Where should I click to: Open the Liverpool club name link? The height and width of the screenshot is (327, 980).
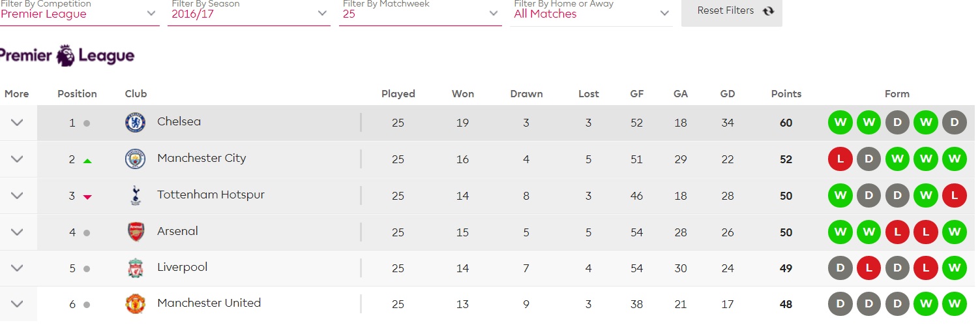[182, 268]
